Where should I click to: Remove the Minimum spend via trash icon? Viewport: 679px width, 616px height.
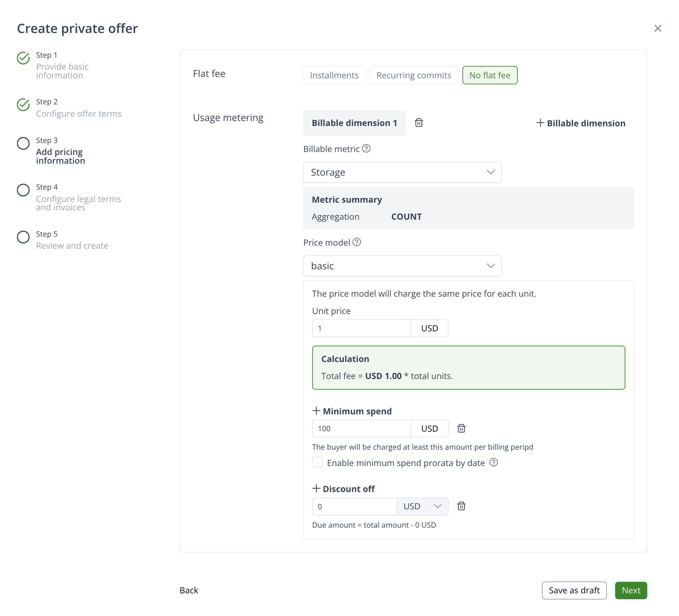click(461, 428)
